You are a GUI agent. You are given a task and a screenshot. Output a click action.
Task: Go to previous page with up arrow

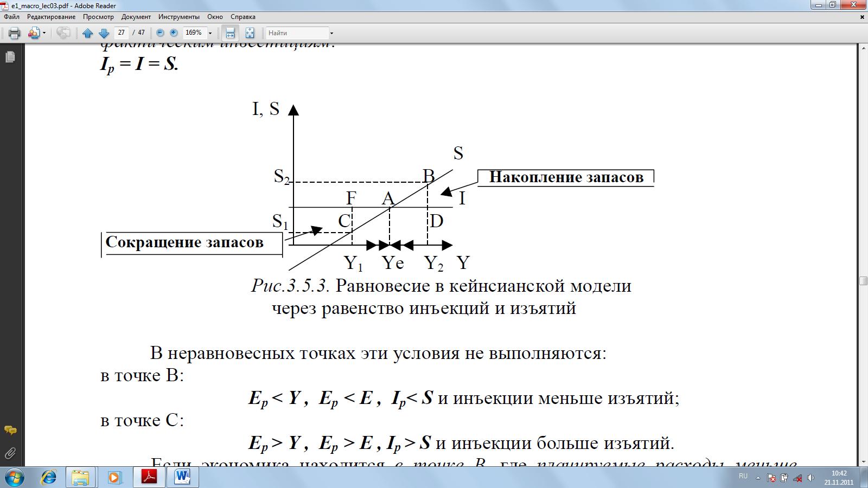click(87, 33)
